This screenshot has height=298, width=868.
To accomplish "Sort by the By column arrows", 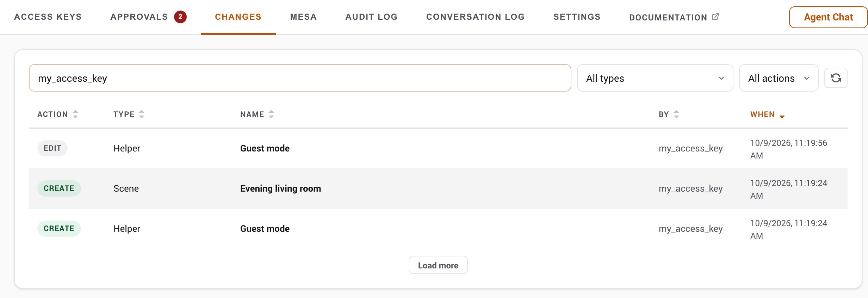I will point(676,114).
